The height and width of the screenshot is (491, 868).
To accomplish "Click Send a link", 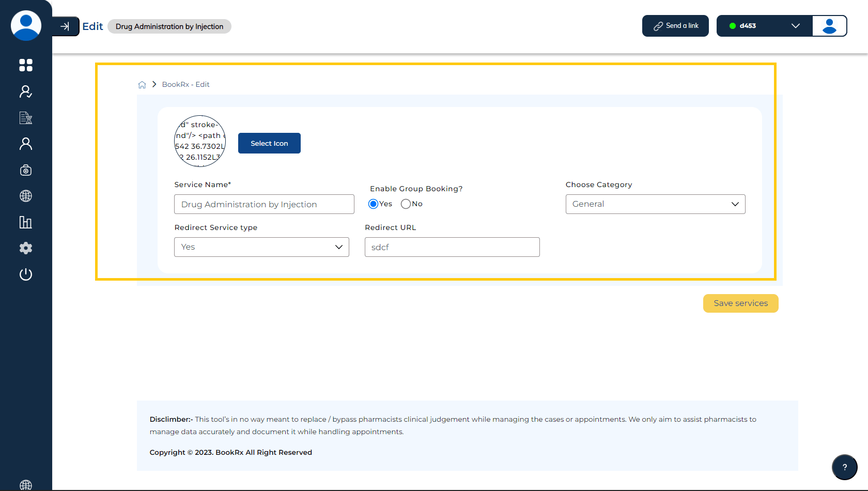I will tap(675, 25).
